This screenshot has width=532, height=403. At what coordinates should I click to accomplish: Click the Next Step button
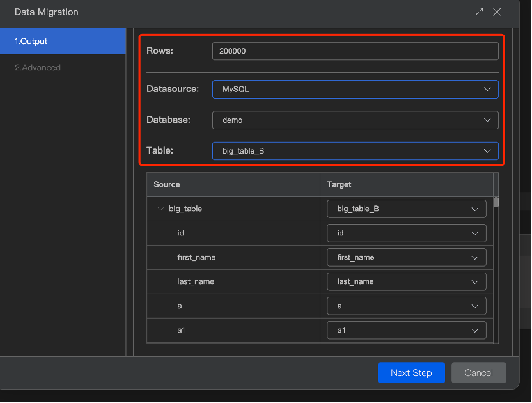pos(411,373)
